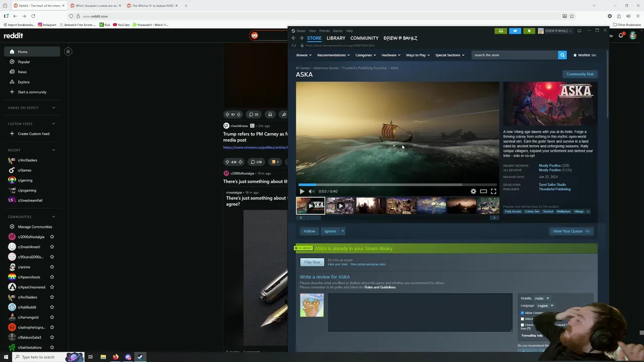This screenshot has height=362, width=644.
Task: Show more tags plus button
Action: click(x=588, y=212)
